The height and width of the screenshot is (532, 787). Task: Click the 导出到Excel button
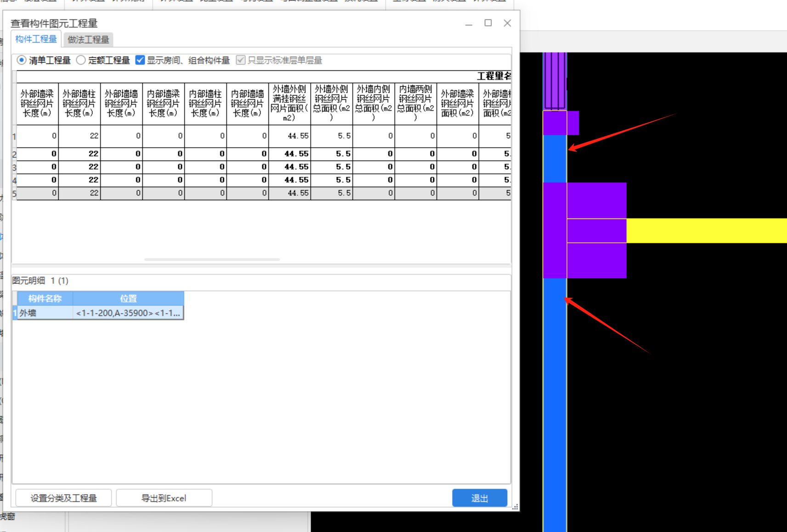[164, 498]
